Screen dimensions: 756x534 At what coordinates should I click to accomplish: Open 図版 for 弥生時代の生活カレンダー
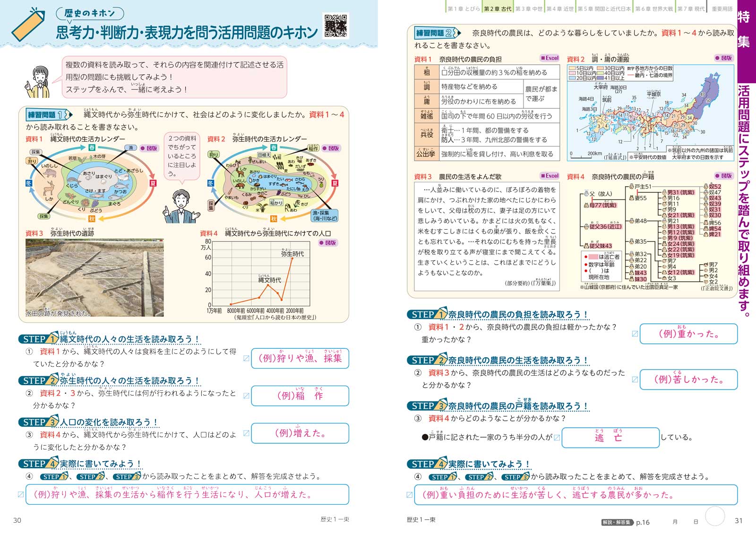pyautogui.click(x=331, y=148)
